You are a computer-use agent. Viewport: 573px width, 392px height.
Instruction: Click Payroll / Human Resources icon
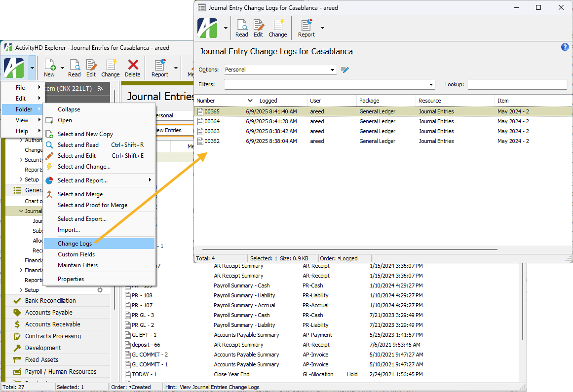point(17,372)
